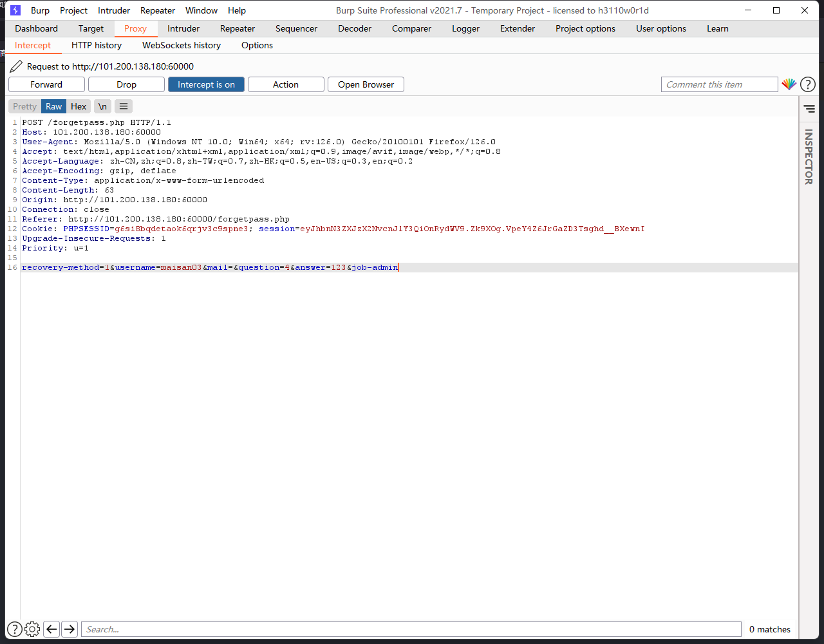The image size is (824, 644).
Task: Open the Window menu
Action: click(x=201, y=10)
